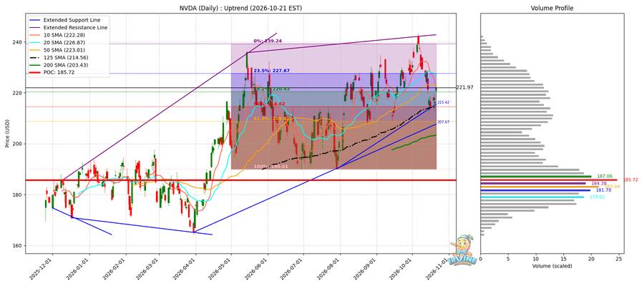This screenshot has height=286, width=644.
Task: Click the '20' volume axis tick
Action: pos(592,259)
